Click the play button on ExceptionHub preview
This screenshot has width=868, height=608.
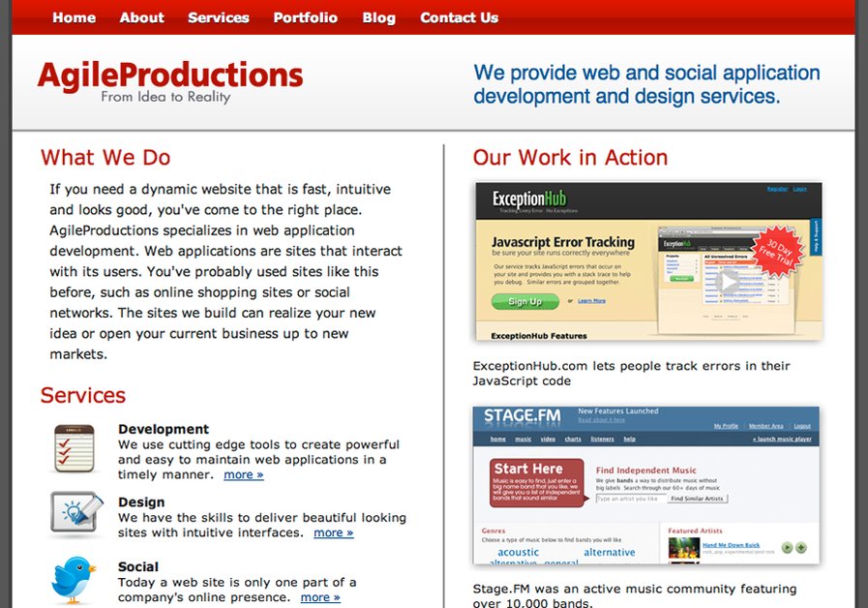pos(729,282)
